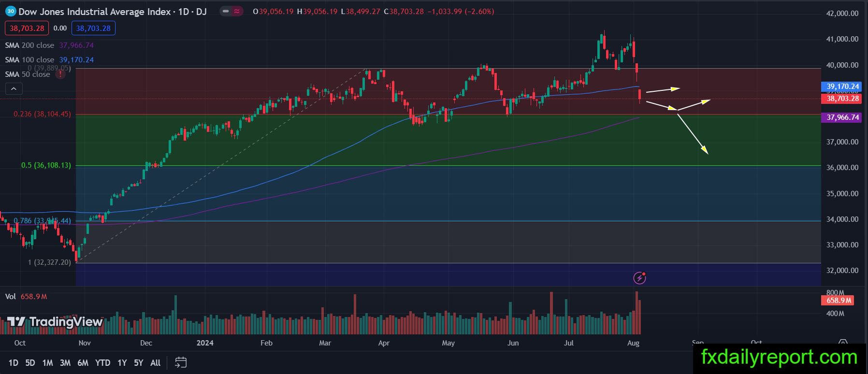Select the 1D time range
The height and width of the screenshot is (374, 868).
[x=14, y=362]
